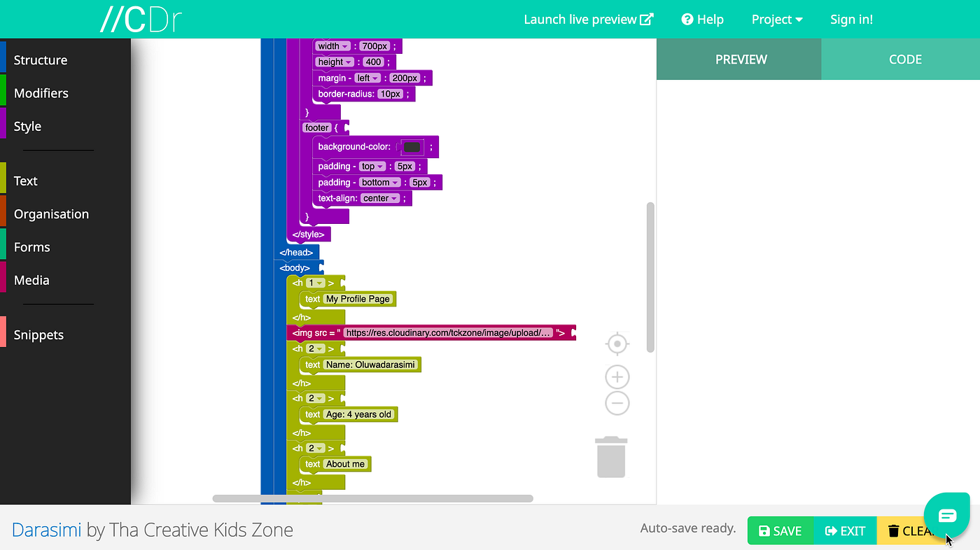Browse the Snippets category
Screen dimensions: 980x550
tap(38, 334)
